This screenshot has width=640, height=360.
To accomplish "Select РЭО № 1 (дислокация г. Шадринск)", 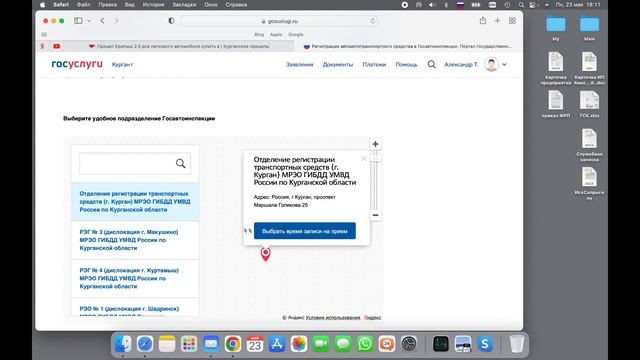I will (135, 308).
